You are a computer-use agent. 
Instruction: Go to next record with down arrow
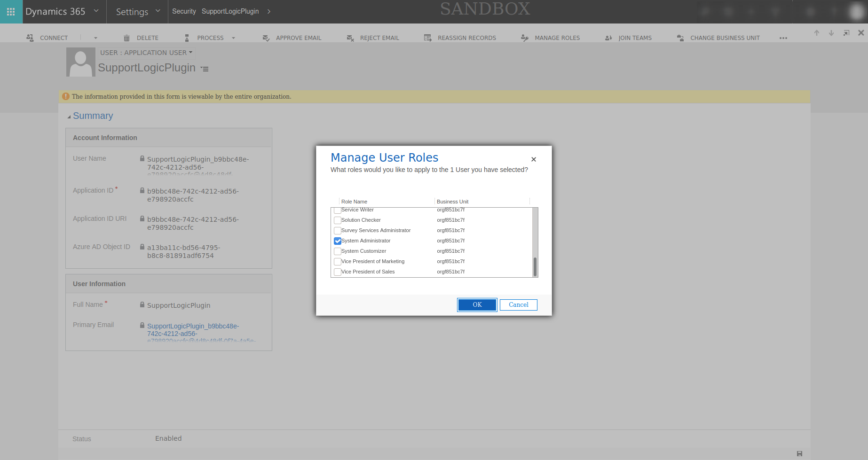coord(831,33)
